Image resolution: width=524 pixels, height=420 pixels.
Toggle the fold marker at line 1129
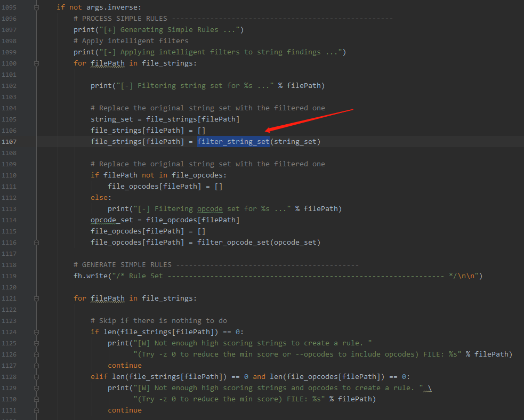[x=36, y=388]
